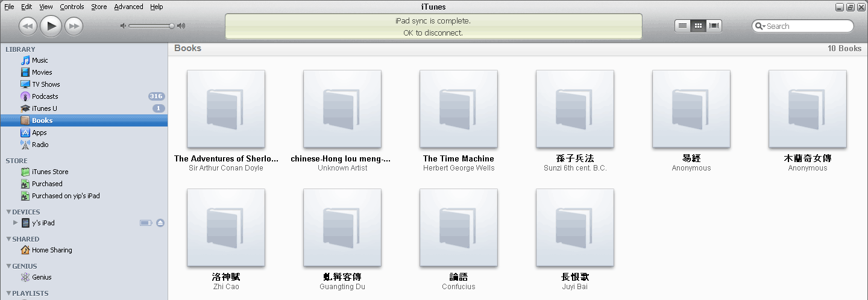Expand y's iPad device tree
This screenshot has width=868, height=300.
(16, 223)
